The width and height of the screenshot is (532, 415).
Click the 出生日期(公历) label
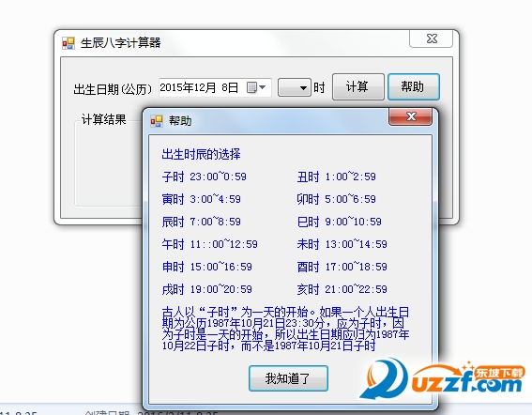coord(113,89)
